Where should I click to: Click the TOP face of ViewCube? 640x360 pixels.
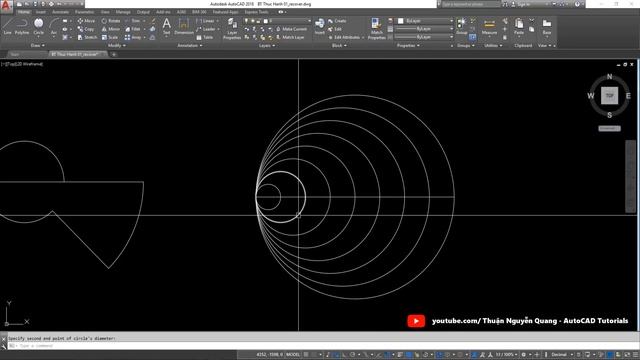(609, 96)
